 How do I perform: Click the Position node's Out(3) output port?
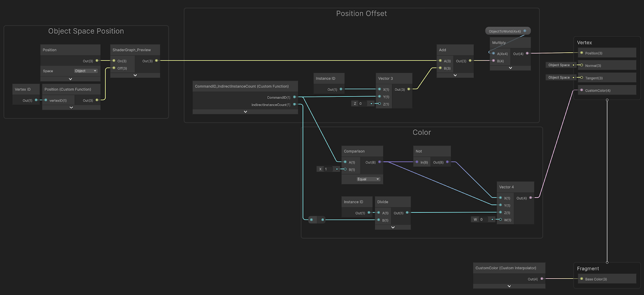click(97, 61)
